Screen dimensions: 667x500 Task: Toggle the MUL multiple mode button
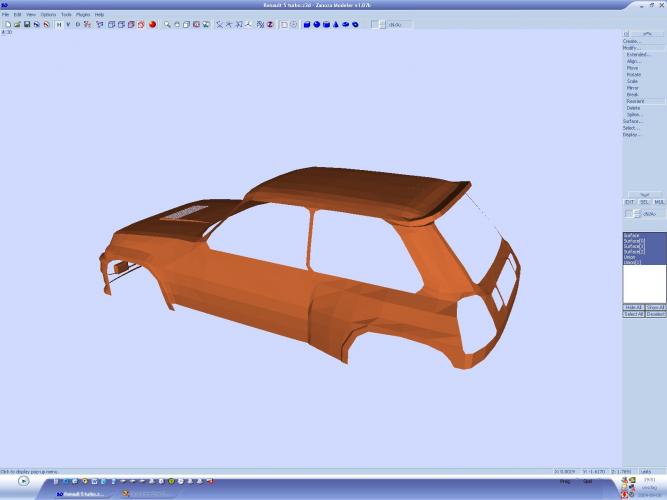coord(658,202)
